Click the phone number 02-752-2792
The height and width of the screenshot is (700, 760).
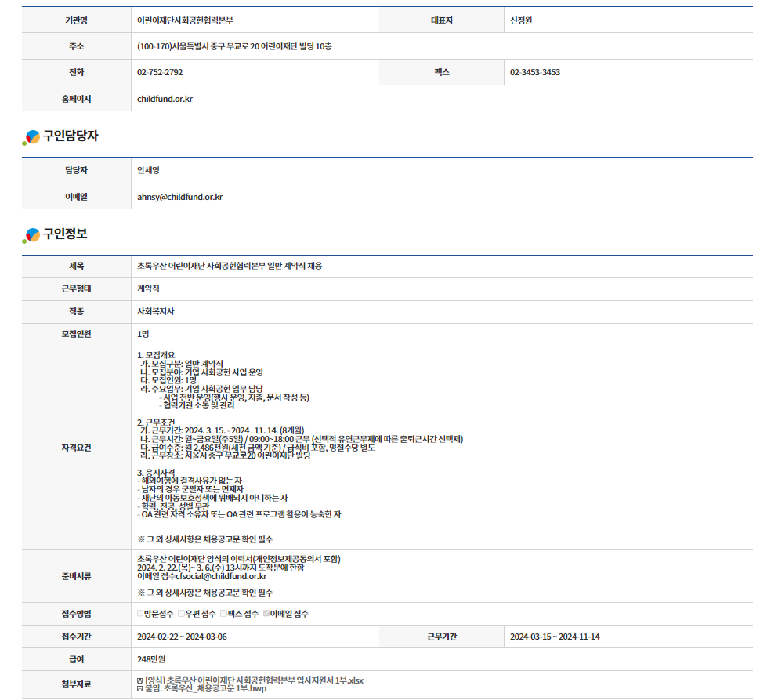pyautogui.click(x=160, y=72)
